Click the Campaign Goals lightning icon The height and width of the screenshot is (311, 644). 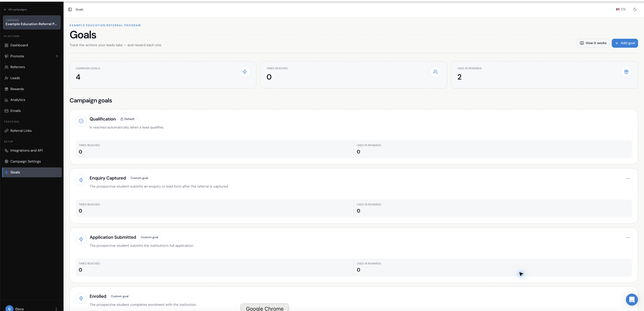click(x=245, y=72)
